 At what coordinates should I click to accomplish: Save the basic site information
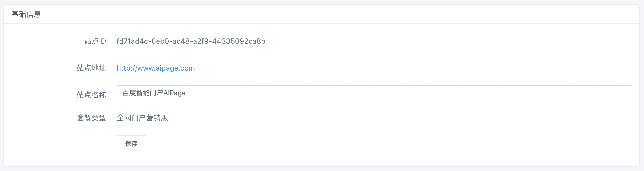[x=131, y=143]
